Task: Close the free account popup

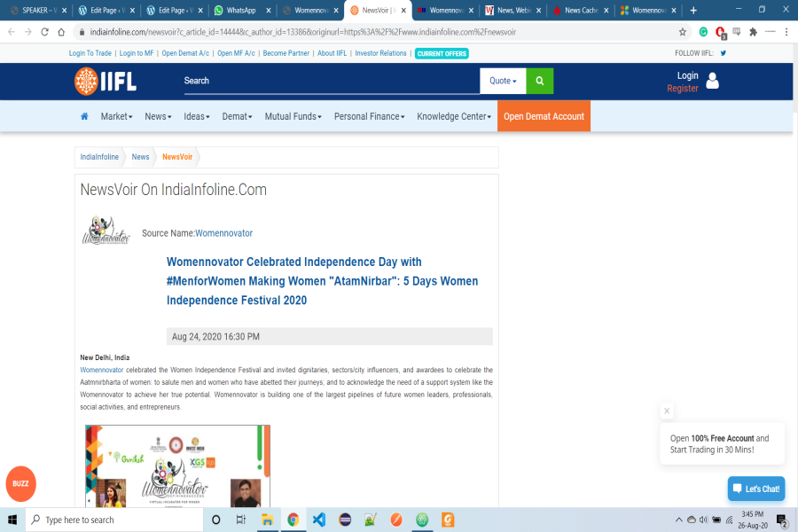Action: 667,411
